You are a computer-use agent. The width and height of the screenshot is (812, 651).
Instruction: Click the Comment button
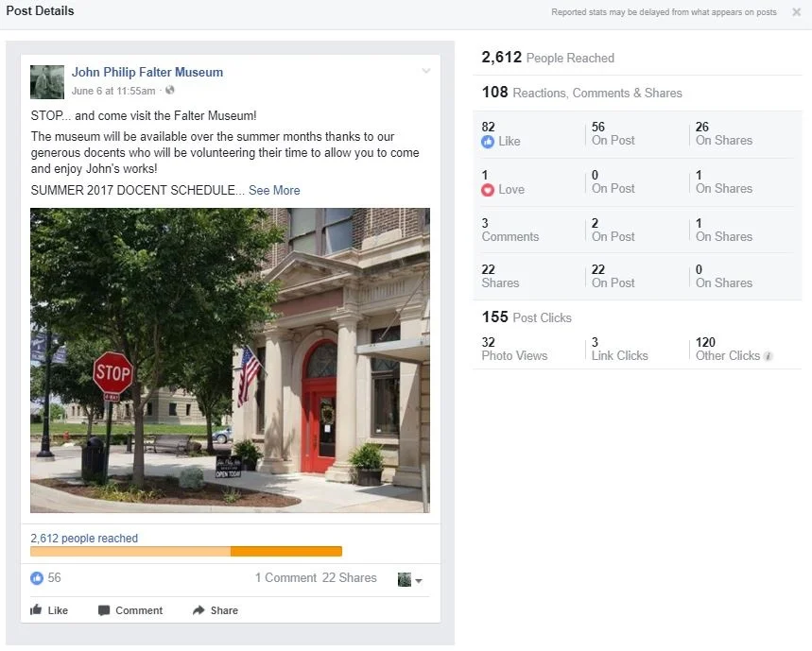coord(130,610)
